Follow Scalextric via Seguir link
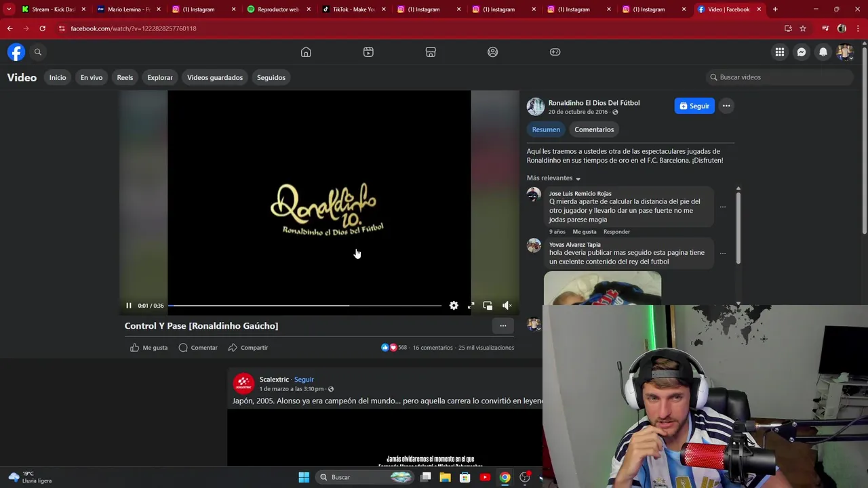868x488 pixels. 304,380
